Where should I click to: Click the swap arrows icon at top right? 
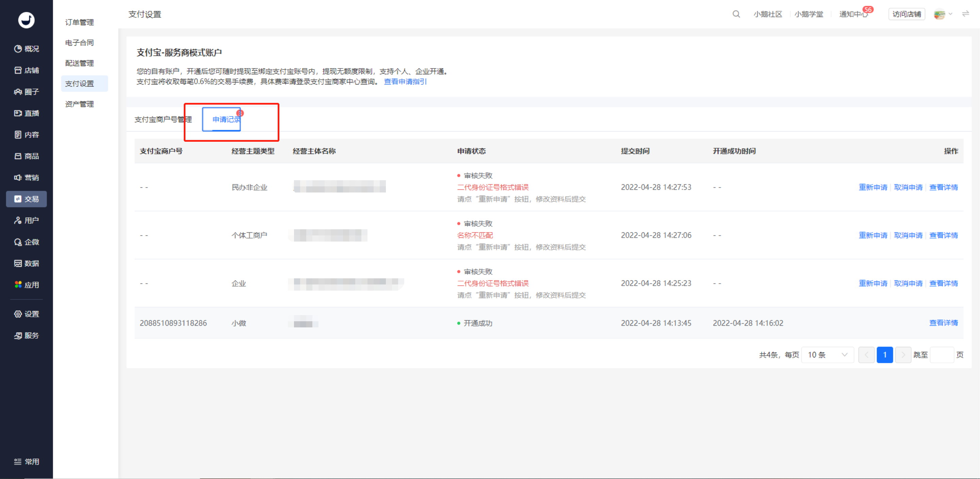[x=966, y=14]
